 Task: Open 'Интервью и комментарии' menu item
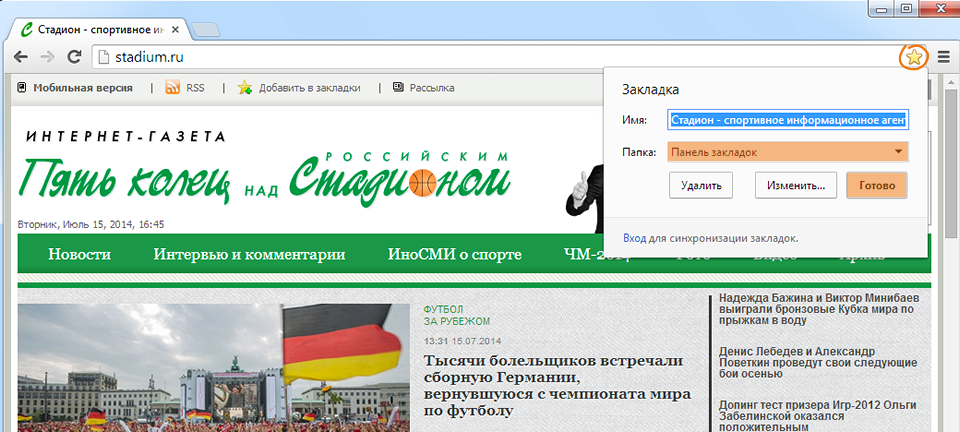(249, 255)
